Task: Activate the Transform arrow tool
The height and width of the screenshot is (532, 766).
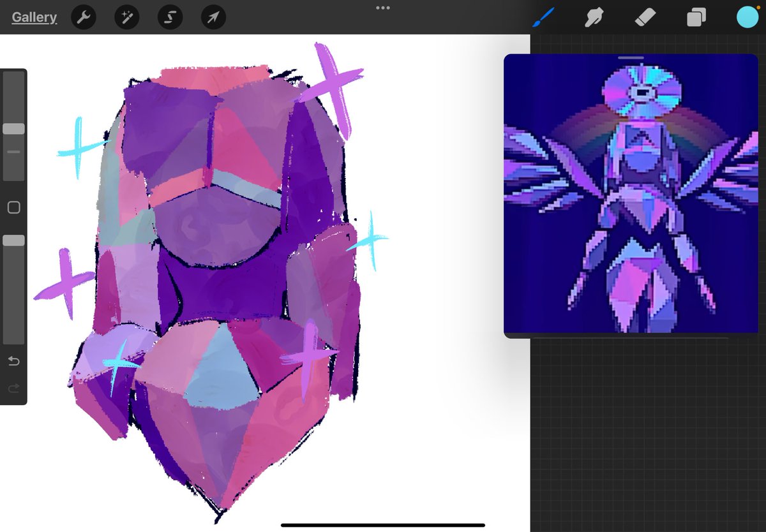Action: click(214, 17)
